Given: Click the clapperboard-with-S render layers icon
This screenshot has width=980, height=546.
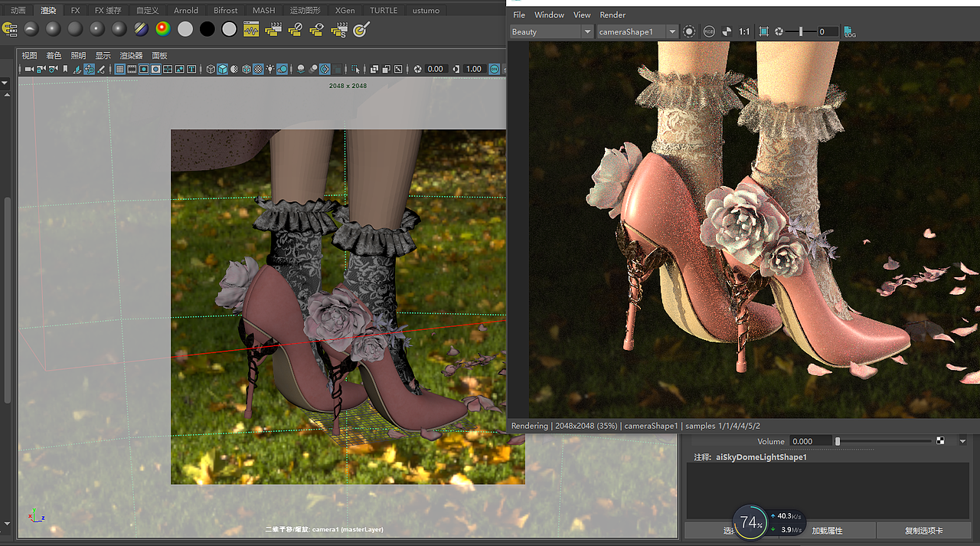Looking at the screenshot, I should click(339, 29).
